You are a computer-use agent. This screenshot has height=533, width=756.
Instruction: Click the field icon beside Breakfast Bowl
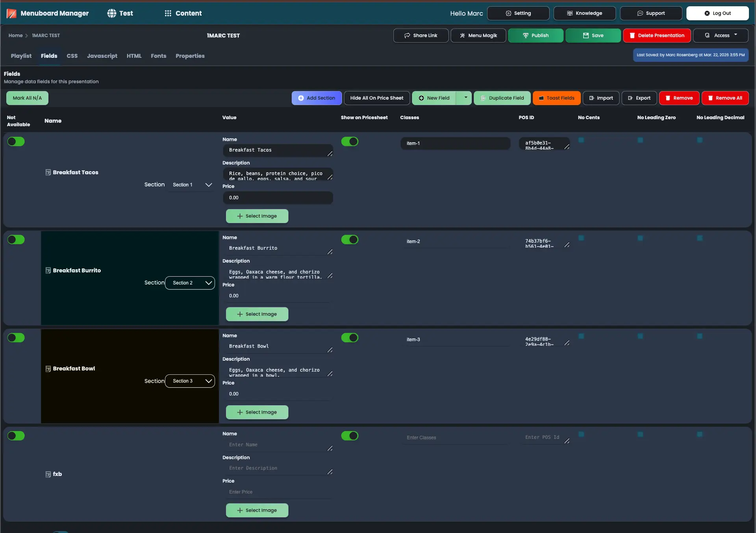point(48,369)
